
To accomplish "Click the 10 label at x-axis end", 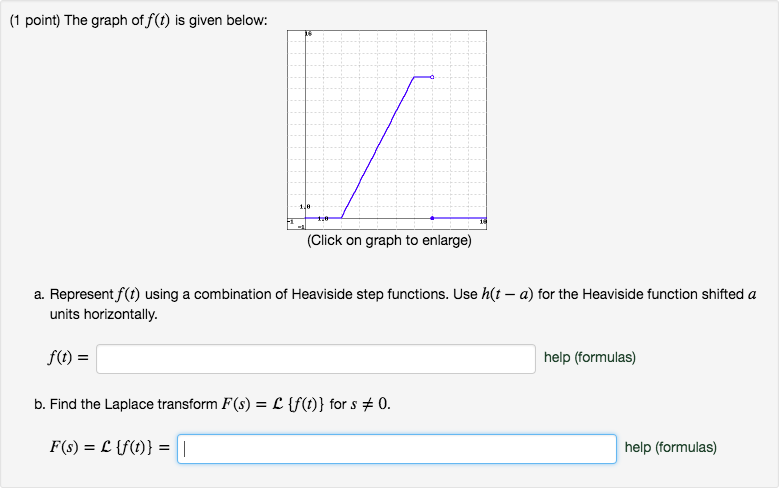I will coord(483,222).
